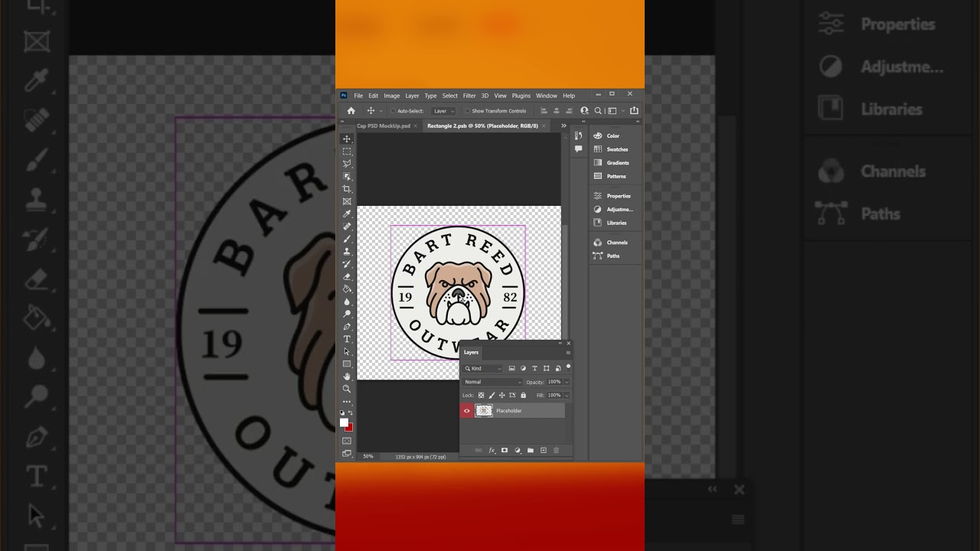
Task: Select the Crop tool
Action: [347, 189]
